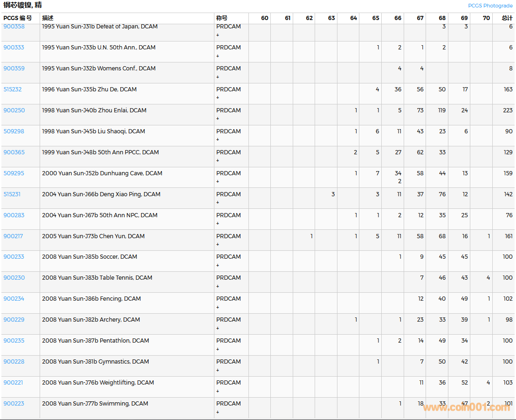Expand plus sign in Archery row
516x420 pixels.
[x=218, y=328]
